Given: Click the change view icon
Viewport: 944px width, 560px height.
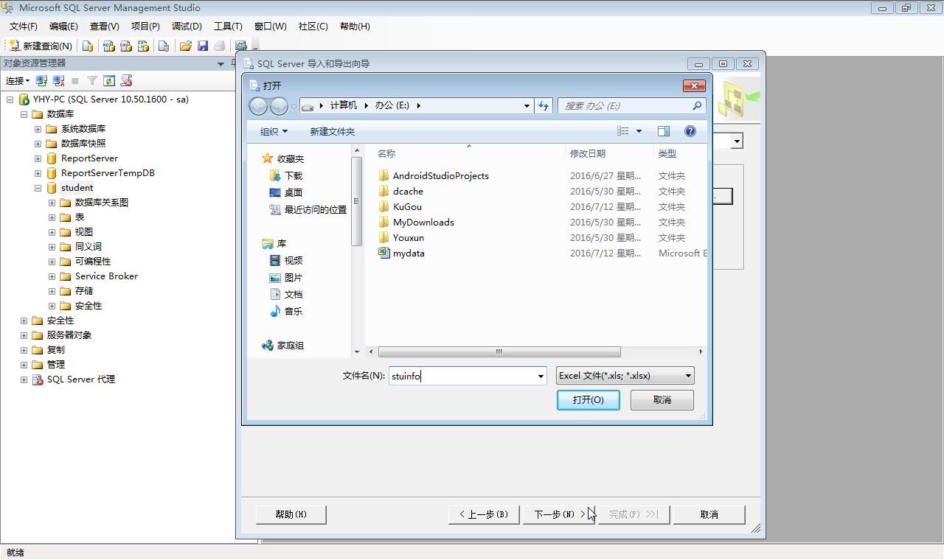Looking at the screenshot, I should (623, 131).
